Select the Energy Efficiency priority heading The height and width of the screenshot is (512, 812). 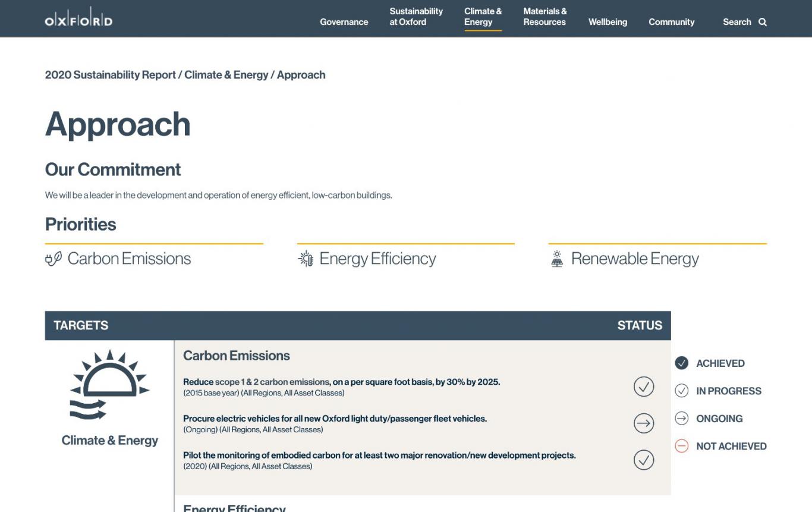click(x=377, y=259)
